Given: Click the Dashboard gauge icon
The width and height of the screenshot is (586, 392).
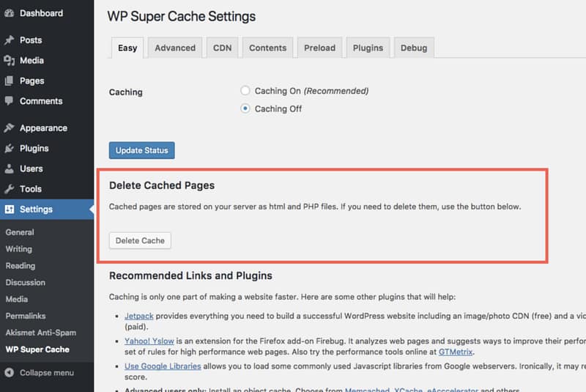Looking at the screenshot, I should click(9, 13).
